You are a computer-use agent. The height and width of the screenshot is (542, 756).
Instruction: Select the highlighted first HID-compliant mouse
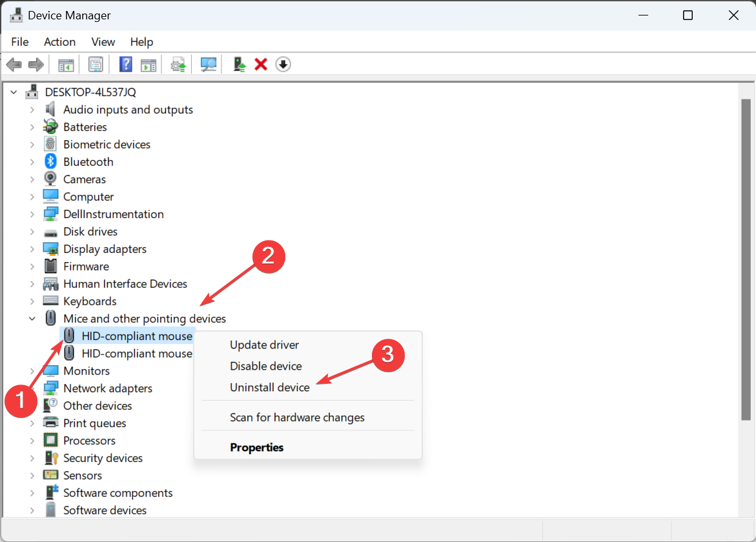137,336
